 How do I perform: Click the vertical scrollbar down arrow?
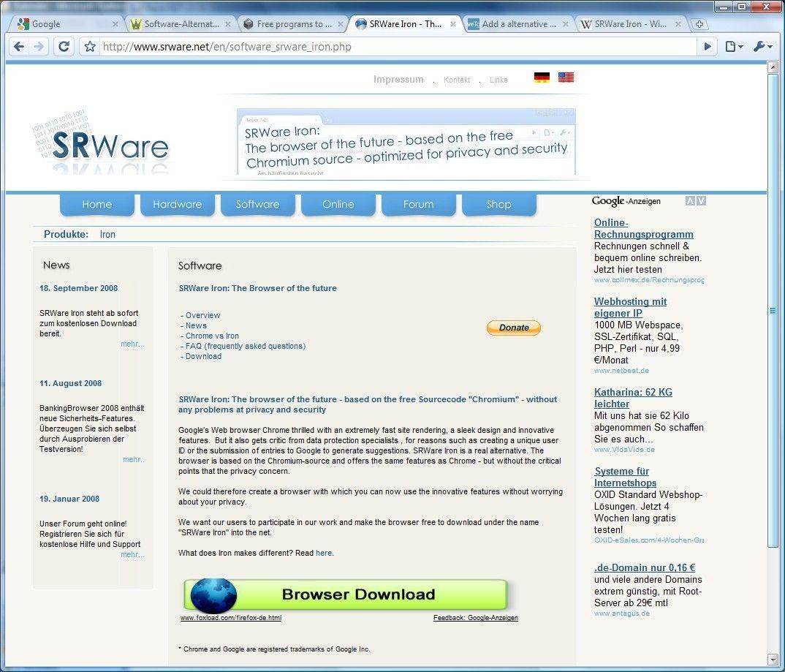(x=773, y=659)
